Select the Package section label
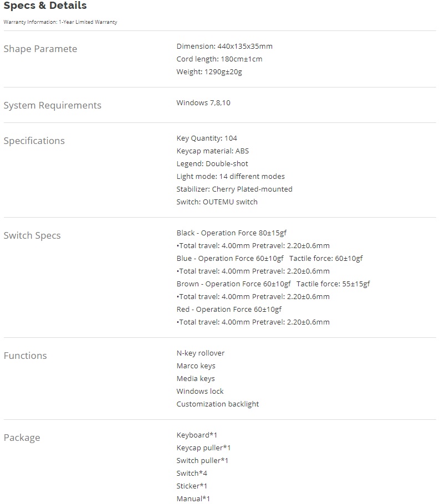The width and height of the screenshot is (440, 504). click(x=22, y=438)
